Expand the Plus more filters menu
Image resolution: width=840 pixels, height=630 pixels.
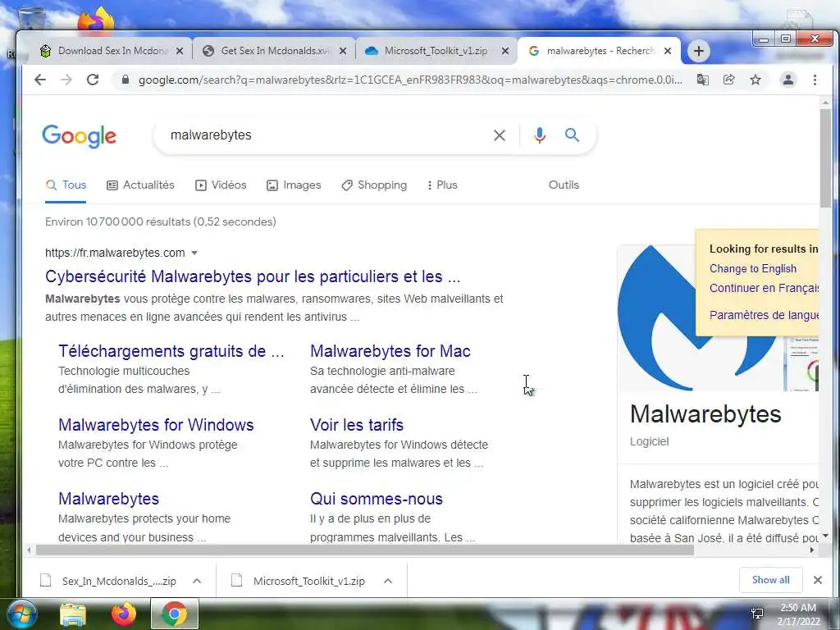(x=442, y=185)
